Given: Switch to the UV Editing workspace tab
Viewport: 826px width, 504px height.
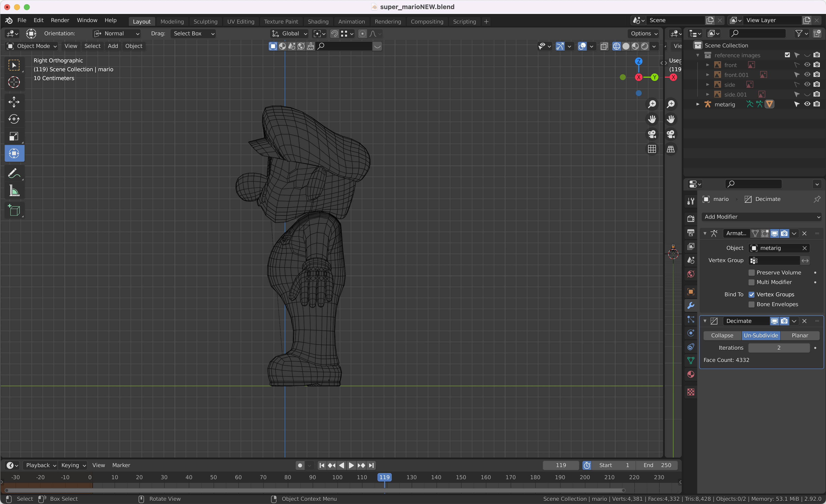Looking at the screenshot, I should tap(241, 22).
